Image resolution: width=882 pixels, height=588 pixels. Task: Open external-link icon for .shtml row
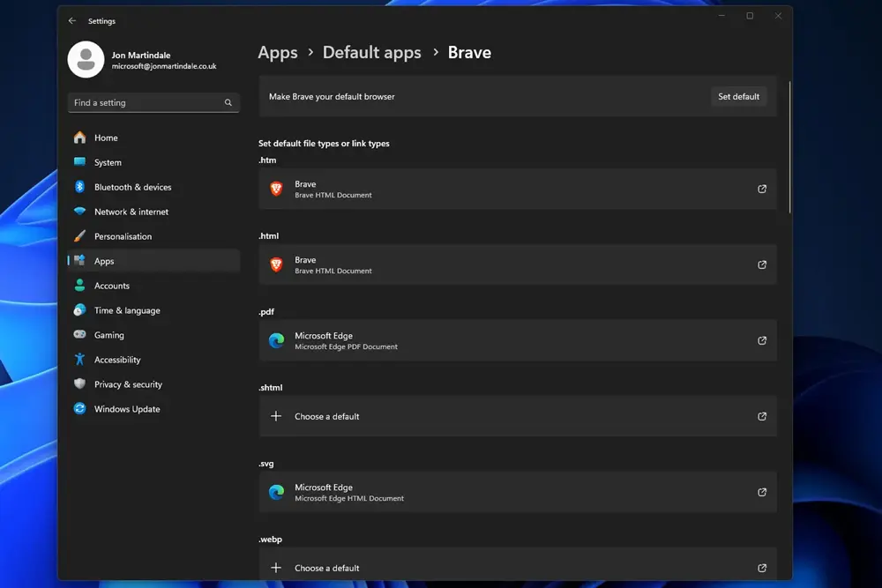762,417
